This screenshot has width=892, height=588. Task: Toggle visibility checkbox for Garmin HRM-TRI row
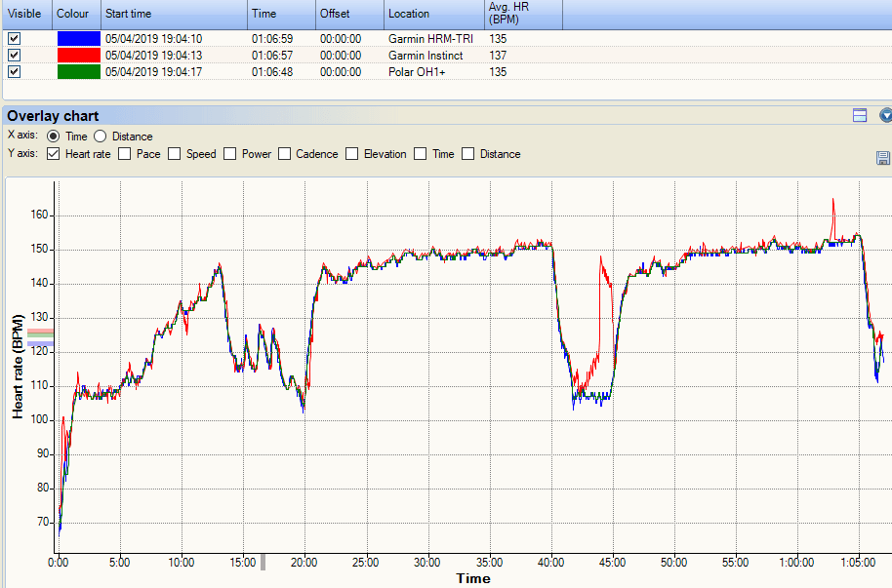click(15, 39)
